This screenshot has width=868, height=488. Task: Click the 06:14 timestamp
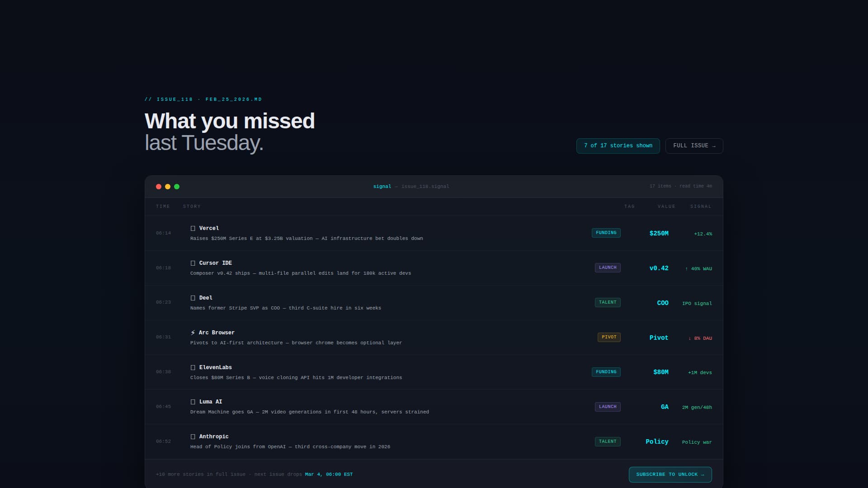[163, 233]
